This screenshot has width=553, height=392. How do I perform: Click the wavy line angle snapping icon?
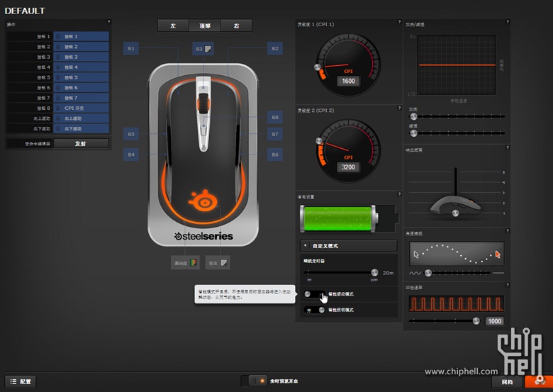pyautogui.click(x=415, y=273)
